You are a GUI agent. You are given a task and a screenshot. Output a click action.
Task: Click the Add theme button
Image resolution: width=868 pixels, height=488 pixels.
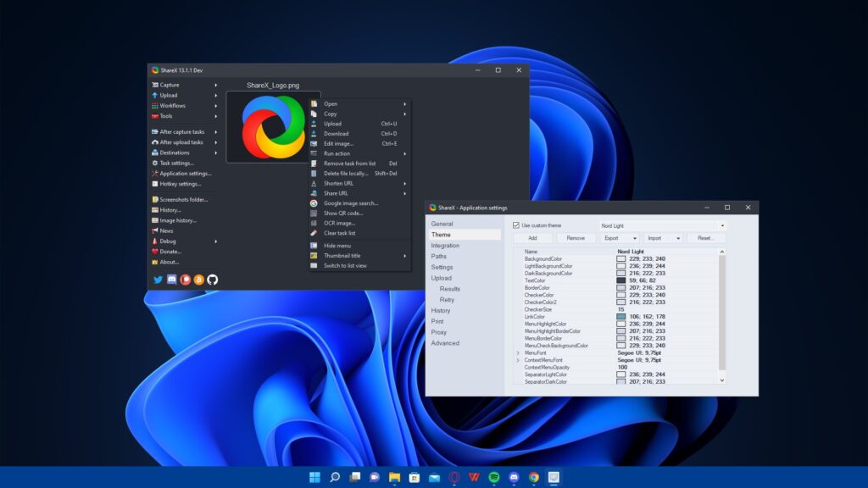click(x=532, y=238)
